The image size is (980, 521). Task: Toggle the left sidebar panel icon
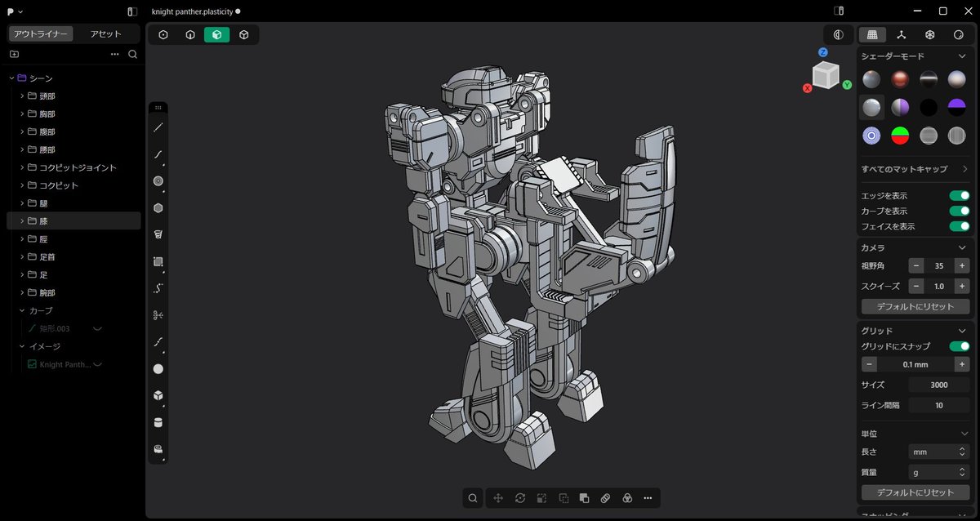pyautogui.click(x=132, y=11)
